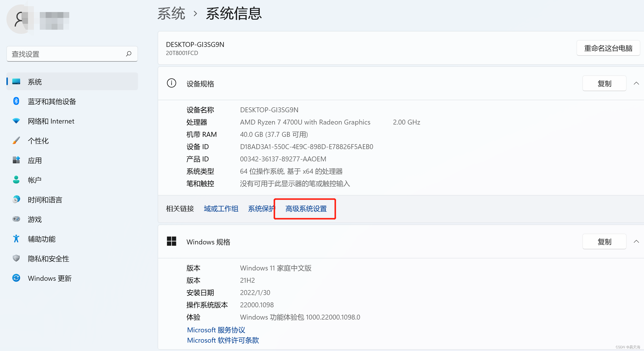Click the version value 21H2
The height and width of the screenshot is (351, 644).
247,280
